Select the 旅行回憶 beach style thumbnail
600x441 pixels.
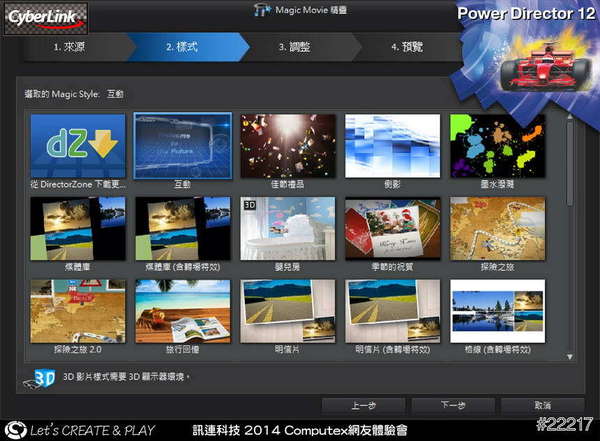pos(183,311)
